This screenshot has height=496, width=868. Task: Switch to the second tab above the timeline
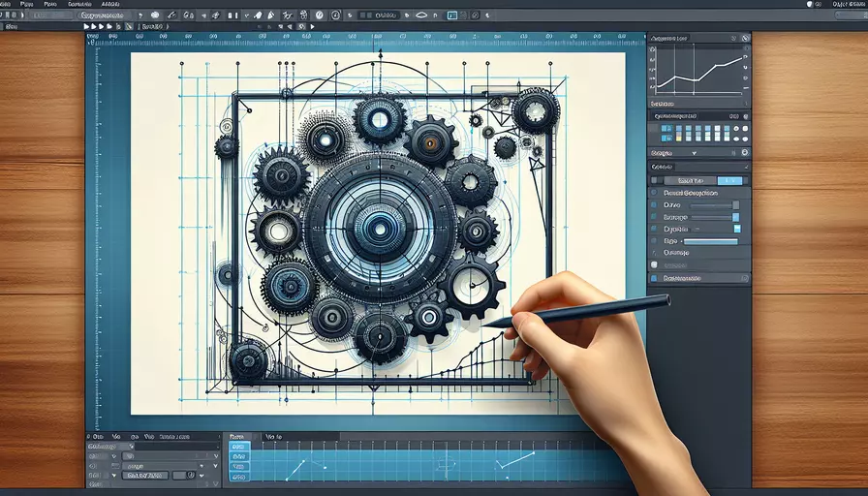pos(272,437)
